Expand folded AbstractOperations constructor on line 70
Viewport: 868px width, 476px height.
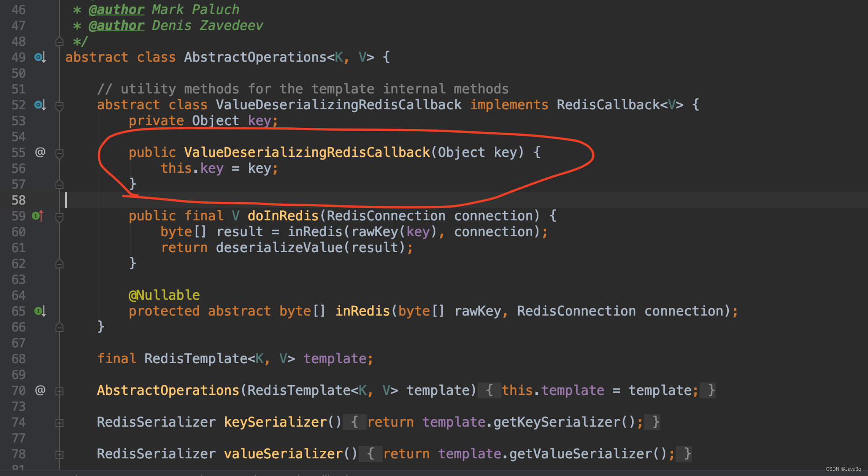point(59,391)
